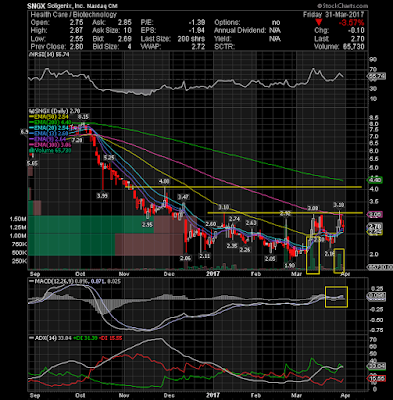Screen dimensions: 393x400
Task: Select the EMA(200) green legend entry
Action: click(50, 122)
